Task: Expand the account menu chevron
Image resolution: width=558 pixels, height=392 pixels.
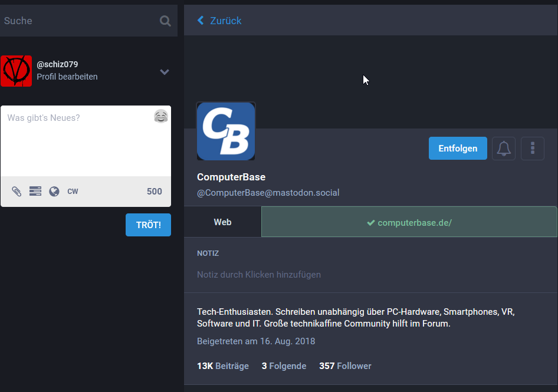Action: click(164, 72)
